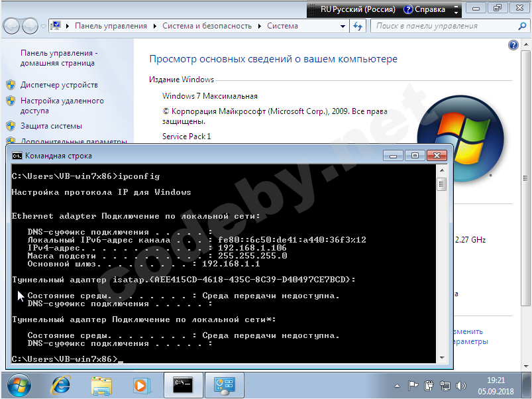
Task: Maximize the Command Prompt window
Action: 415,155
